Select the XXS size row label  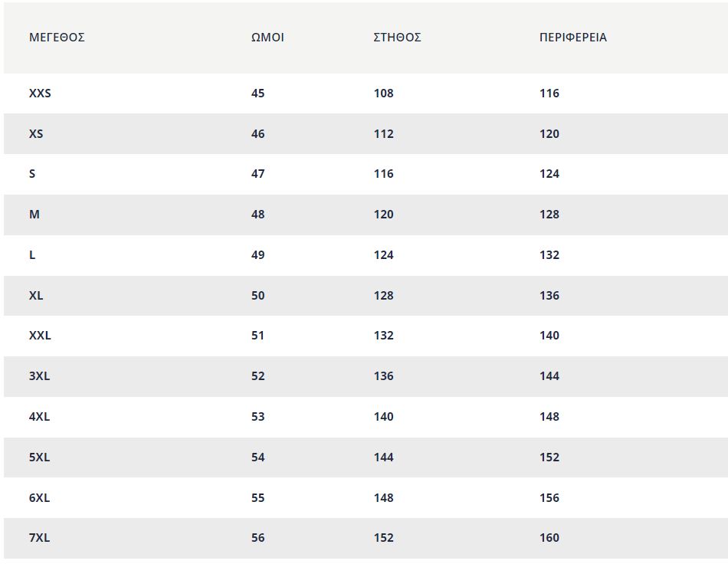(x=40, y=93)
